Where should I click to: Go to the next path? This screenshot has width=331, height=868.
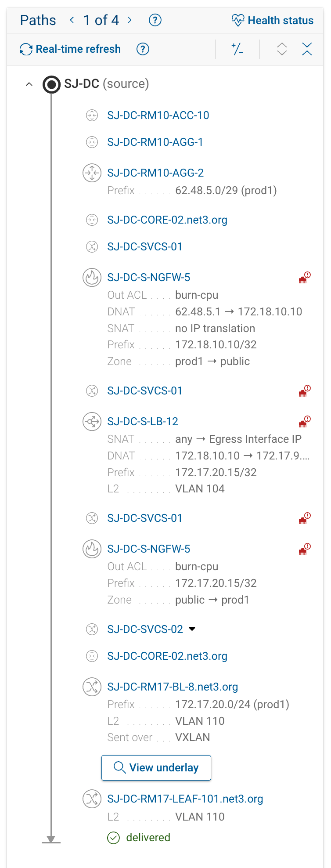click(x=130, y=20)
